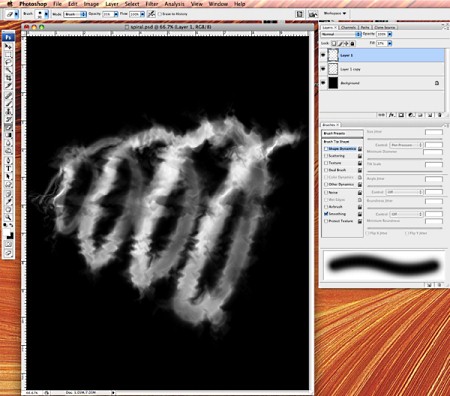450x396 pixels.
Task: Uncheck the Smoothing checkbox
Action: (326, 214)
